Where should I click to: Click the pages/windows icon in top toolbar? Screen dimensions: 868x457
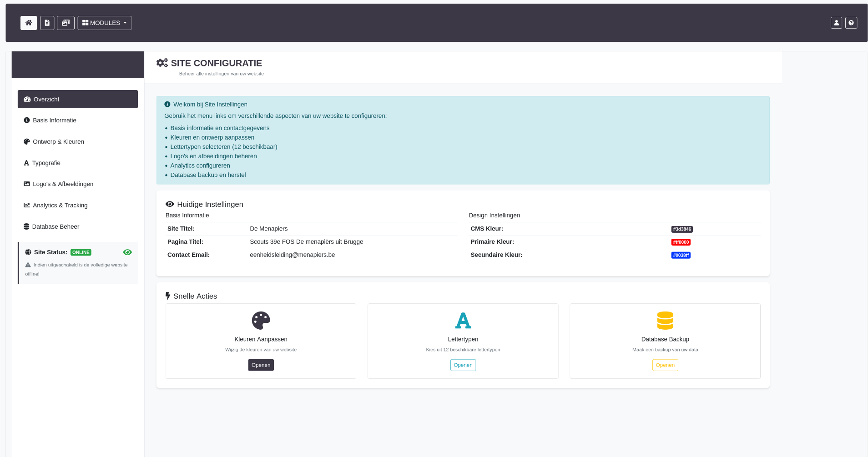pyautogui.click(x=65, y=23)
